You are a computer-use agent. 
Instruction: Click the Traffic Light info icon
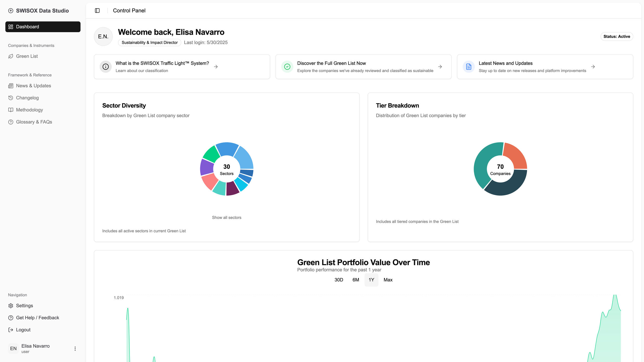tap(106, 67)
